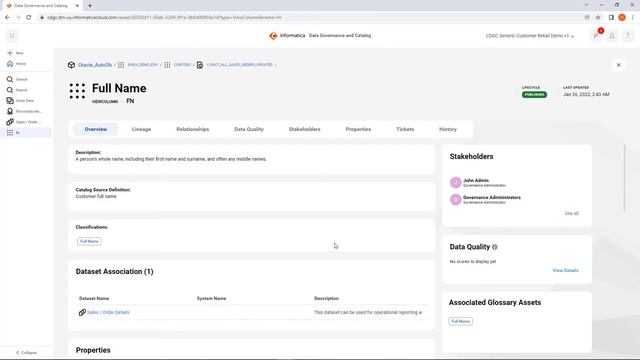
Task: Open Chrome profile avatar
Action: [622, 18]
